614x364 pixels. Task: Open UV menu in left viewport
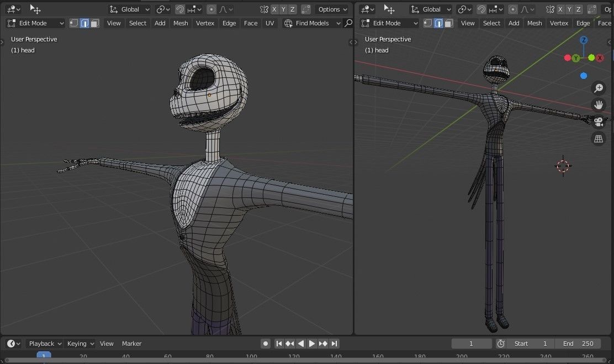[270, 23]
